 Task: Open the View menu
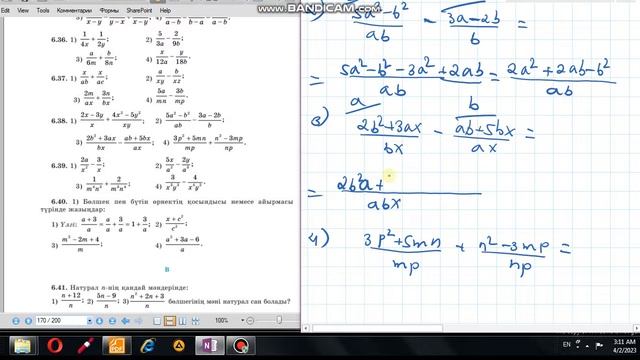[23, 10]
